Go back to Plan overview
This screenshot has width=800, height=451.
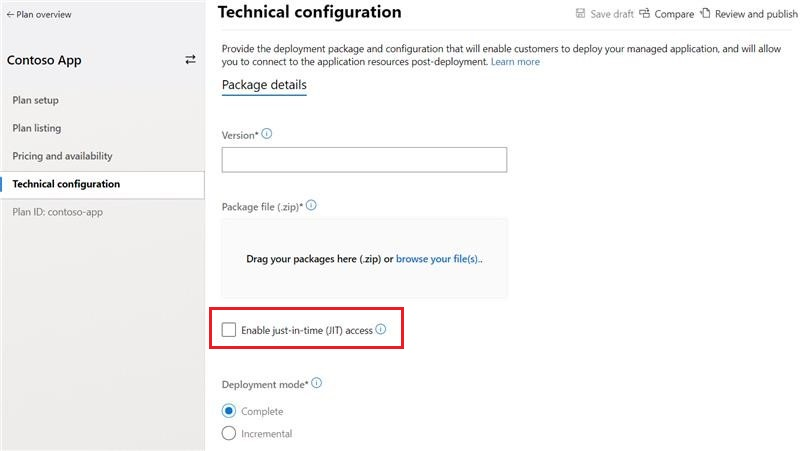(40, 15)
